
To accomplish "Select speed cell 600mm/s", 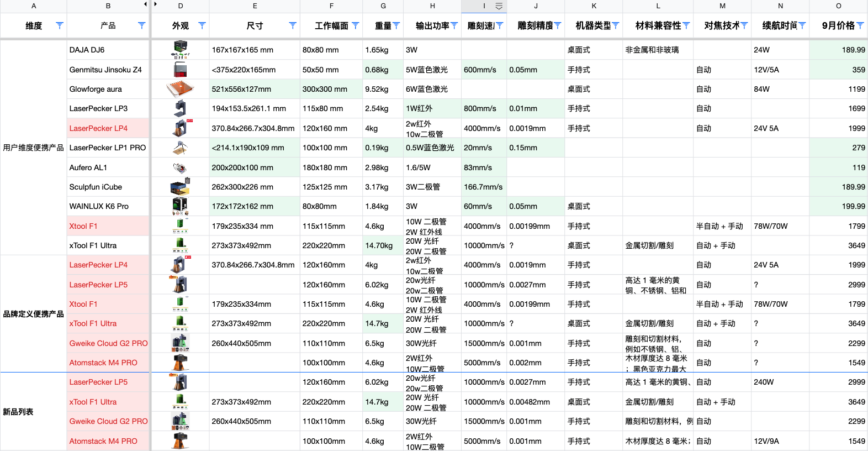I will 484,70.
